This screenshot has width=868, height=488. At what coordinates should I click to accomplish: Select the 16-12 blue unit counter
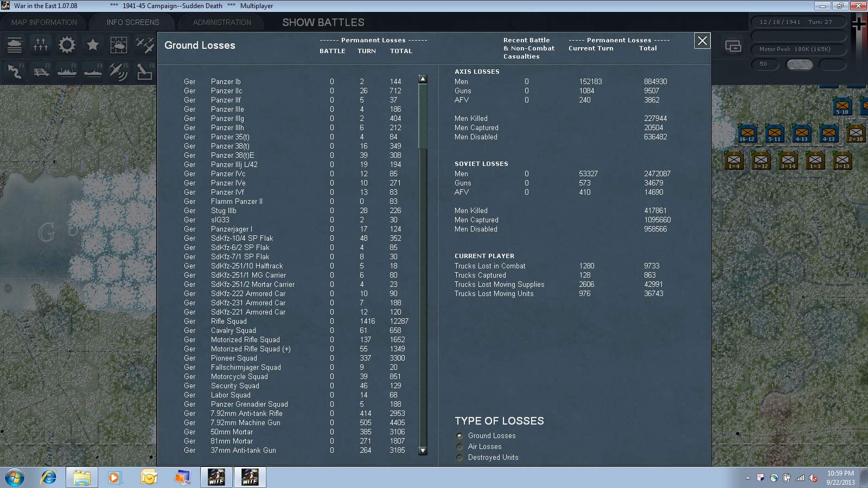coord(747,133)
